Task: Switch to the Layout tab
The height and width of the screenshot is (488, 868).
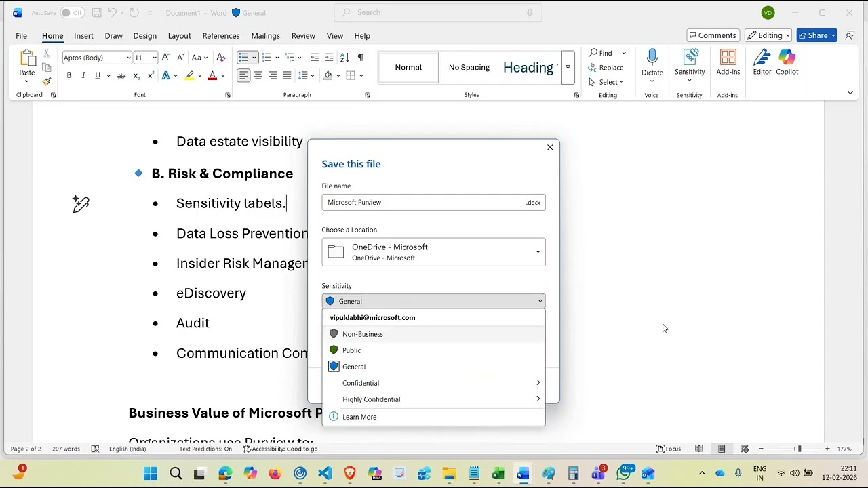Action: tap(179, 35)
